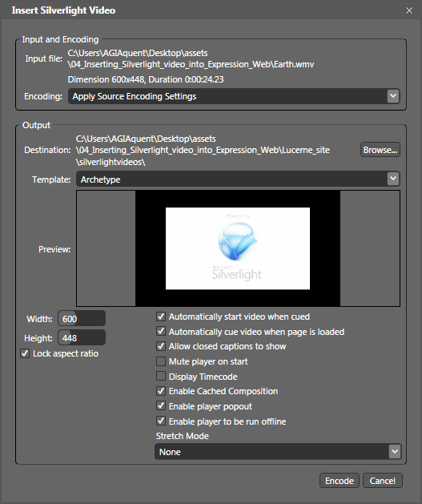Viewport: 422px width, 504px height.
Task: Click the Archetype template combo box
Action: 238,179
